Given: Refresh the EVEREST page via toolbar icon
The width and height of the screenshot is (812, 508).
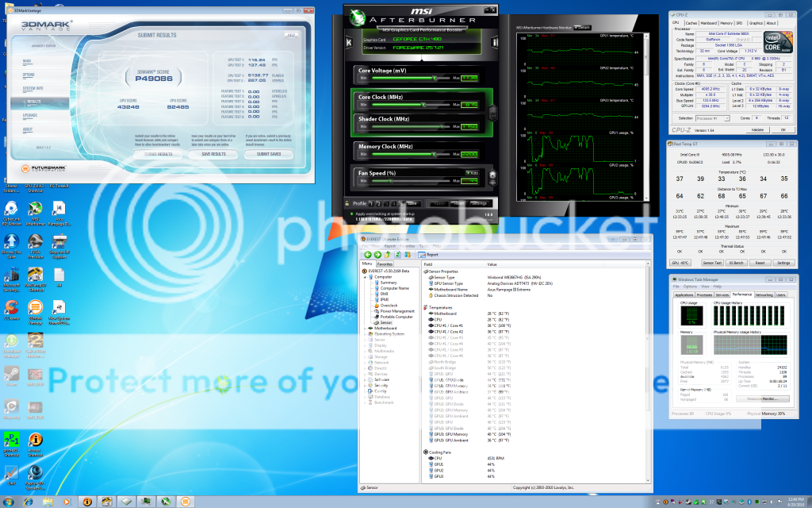Looking at the screenshot, I should coord(397,255).
